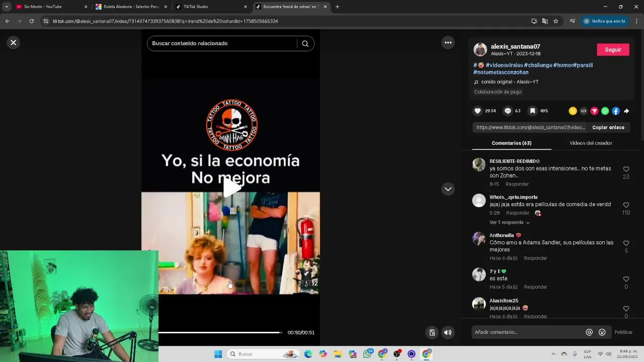Click in Añadir comentario input field

pyautogui.click(x=528, y=332)
